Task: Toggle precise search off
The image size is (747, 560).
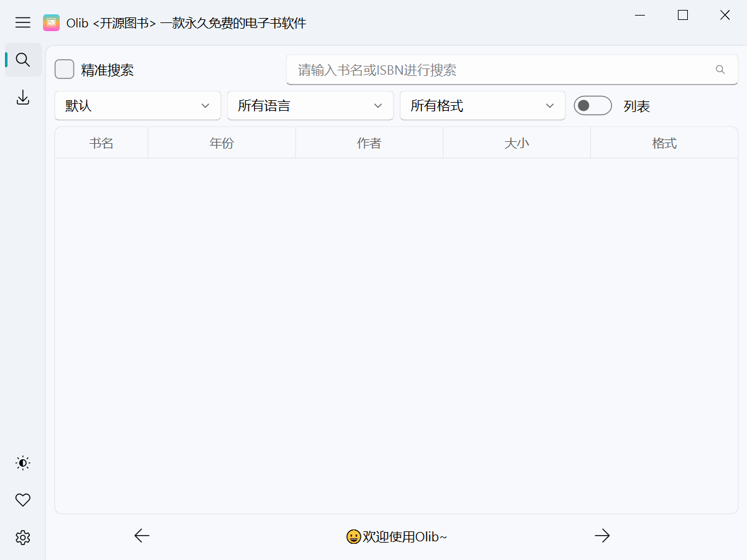Action: [64, 69]
